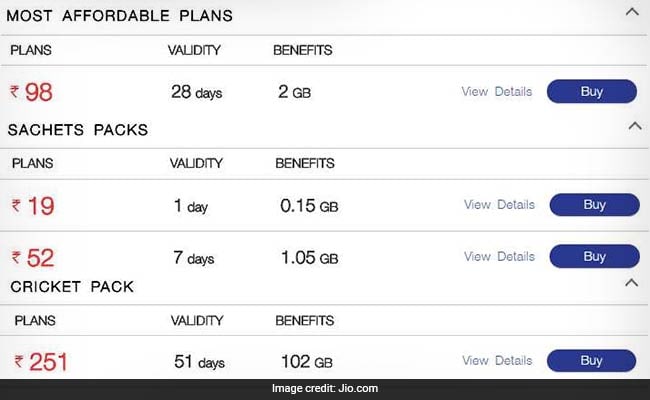
Task: View Details of ₹251 cricket pack
Action: point(497,360)
